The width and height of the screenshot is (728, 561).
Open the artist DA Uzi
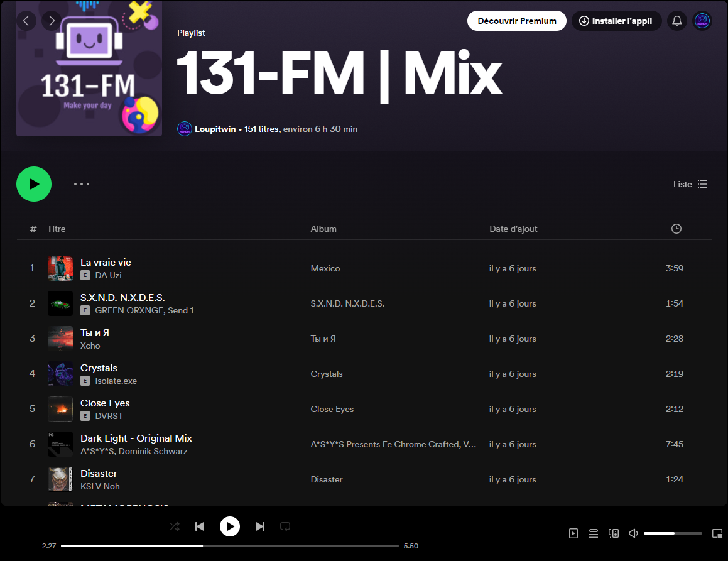pos(108,275)
